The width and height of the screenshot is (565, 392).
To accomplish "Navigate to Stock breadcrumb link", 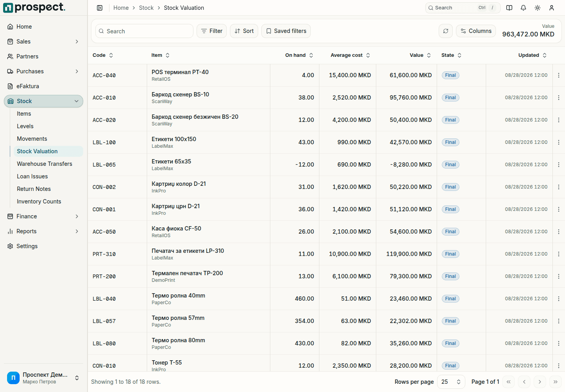I will 146,8.
